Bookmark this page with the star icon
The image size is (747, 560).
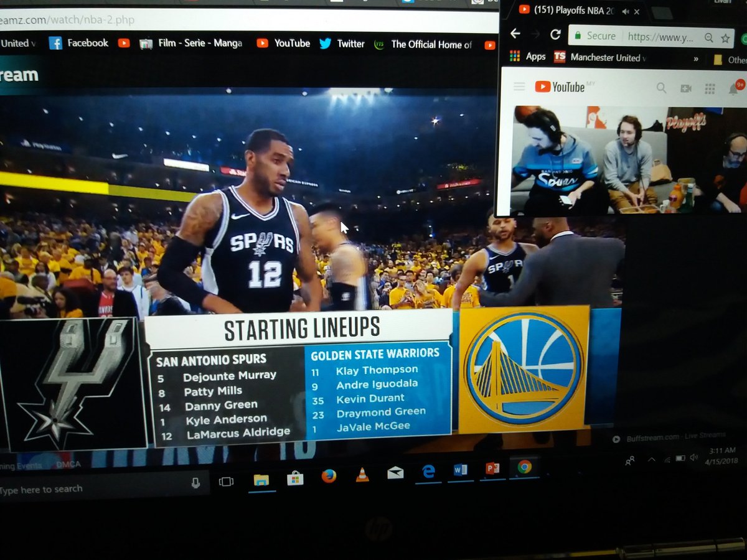coord(725,39)
